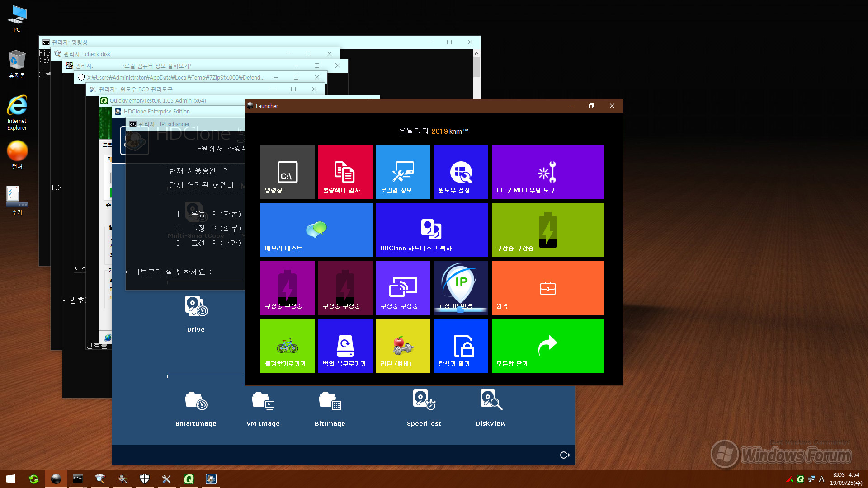
Task: Open the 휴지통 recycle bin icon
Action: coord(17,65)
